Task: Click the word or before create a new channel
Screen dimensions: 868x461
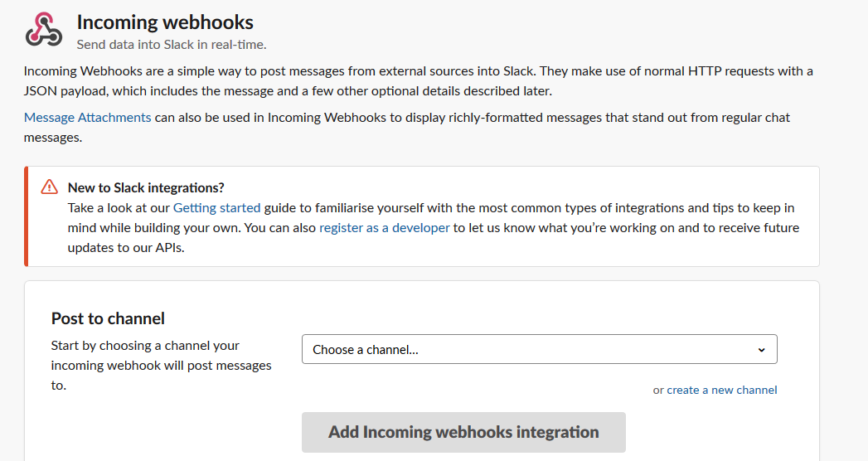Action: [x=658, y=390]
